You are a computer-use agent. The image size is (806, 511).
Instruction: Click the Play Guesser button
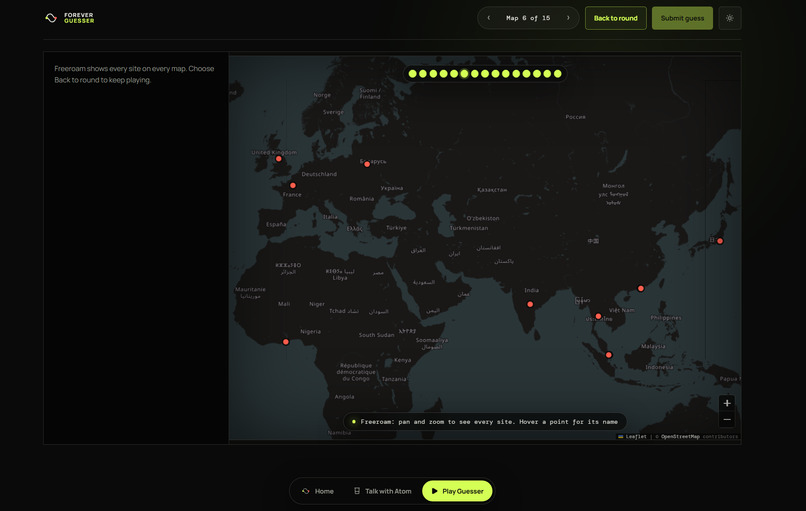point(457,491)
